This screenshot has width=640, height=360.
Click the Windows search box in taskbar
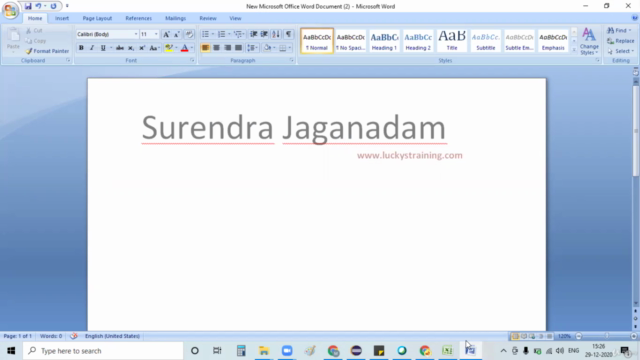[103, 351]
